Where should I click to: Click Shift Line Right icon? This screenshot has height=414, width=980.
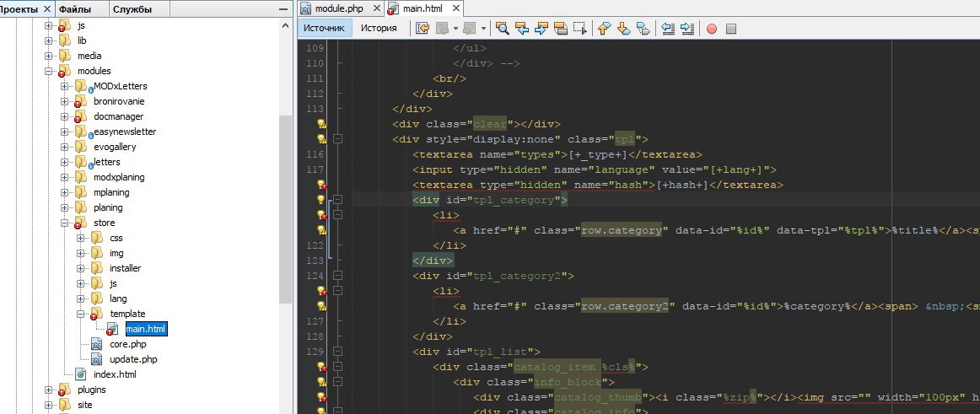coord(687,28)
